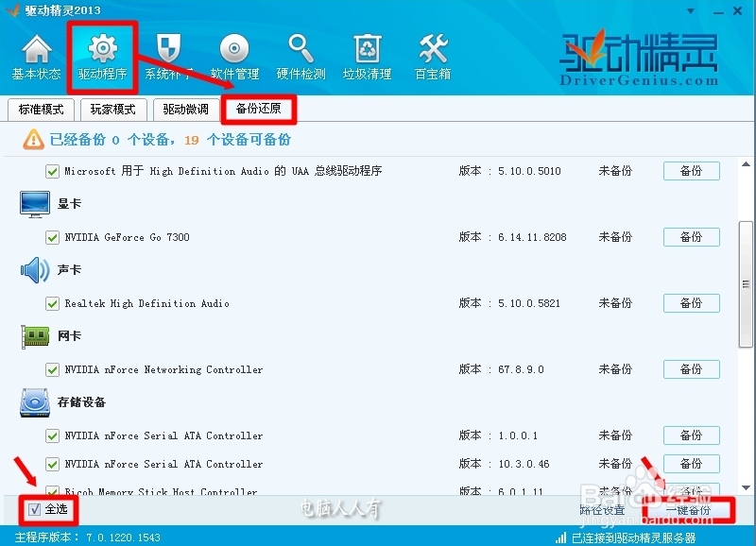Click the 显卡 category heading
This screenshot has width=756, height=546.
pyautogui.click(x=69, y=204)
